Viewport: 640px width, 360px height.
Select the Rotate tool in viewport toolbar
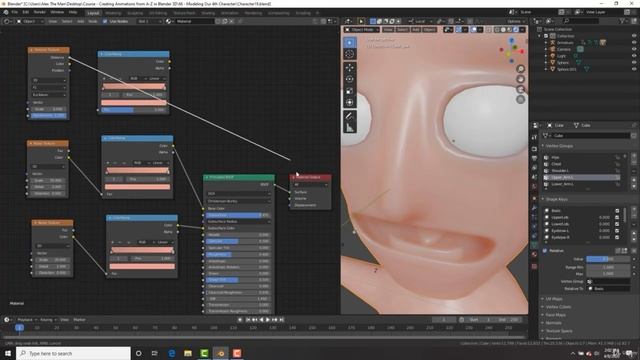pos(349,79)
